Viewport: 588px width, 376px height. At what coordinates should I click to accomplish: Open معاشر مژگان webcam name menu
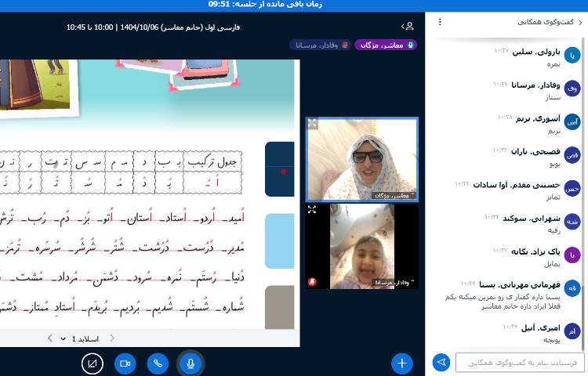393,196
